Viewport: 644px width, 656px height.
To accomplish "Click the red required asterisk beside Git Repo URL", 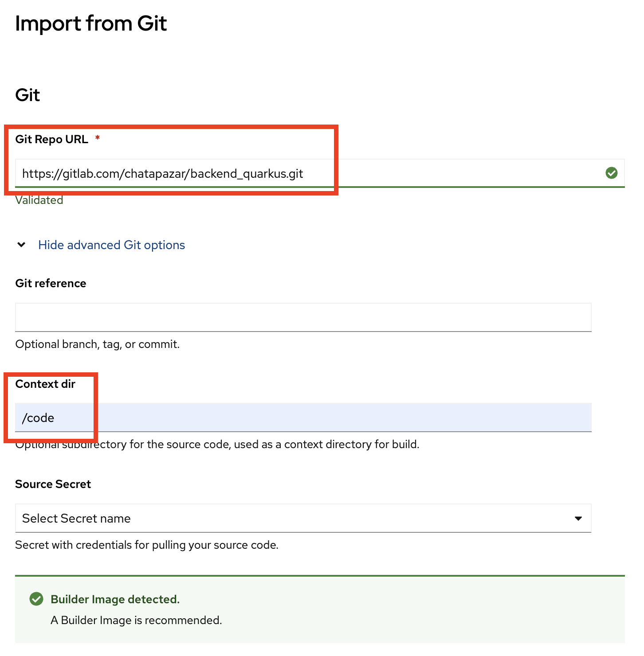I will 98,138.
